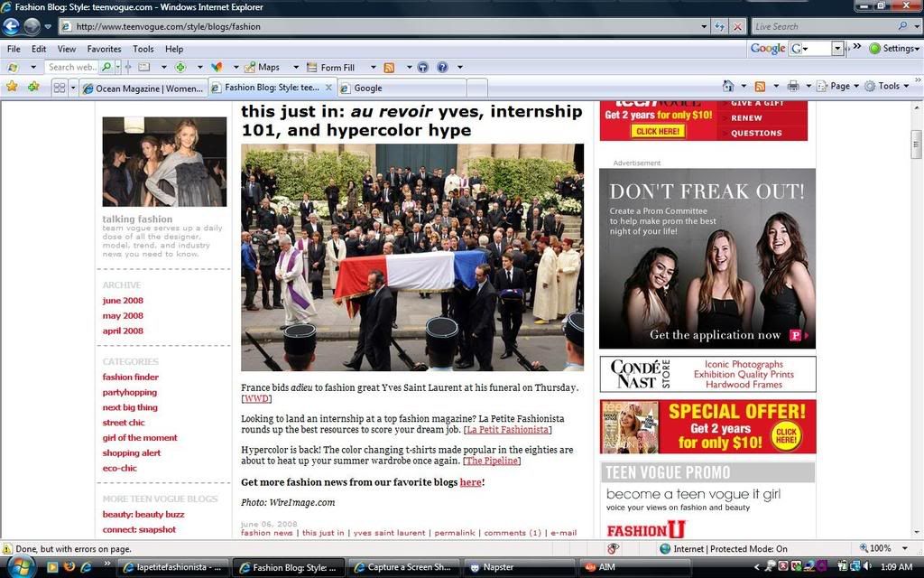
Task: Click the yellow CLICK HERE! subscription button
Action: pos(658,131)
